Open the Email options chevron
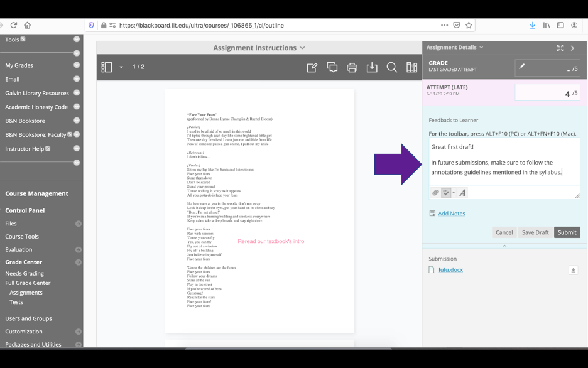Image resolution: width=588 pixels, height=368 pixels. point(77,78)
